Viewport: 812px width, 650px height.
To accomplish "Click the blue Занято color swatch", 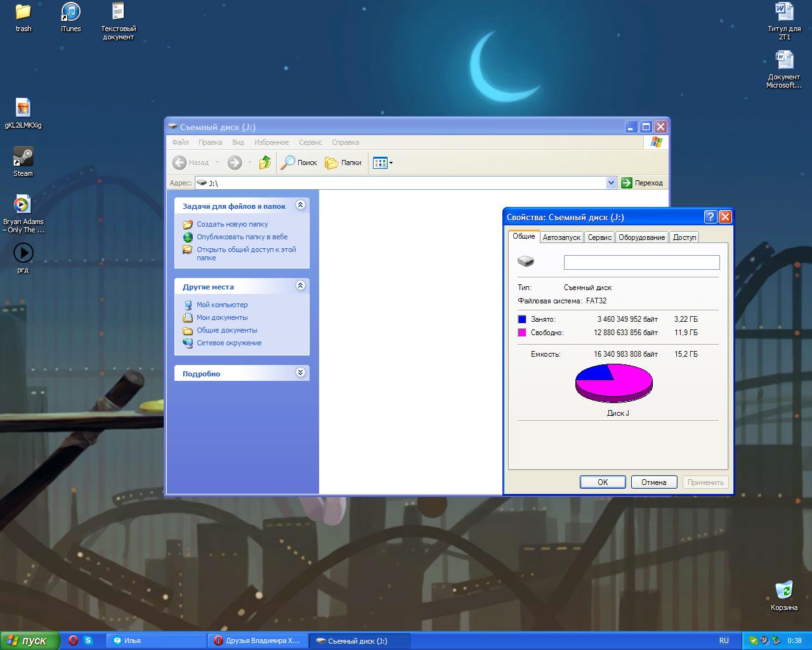I will (522, 319).
